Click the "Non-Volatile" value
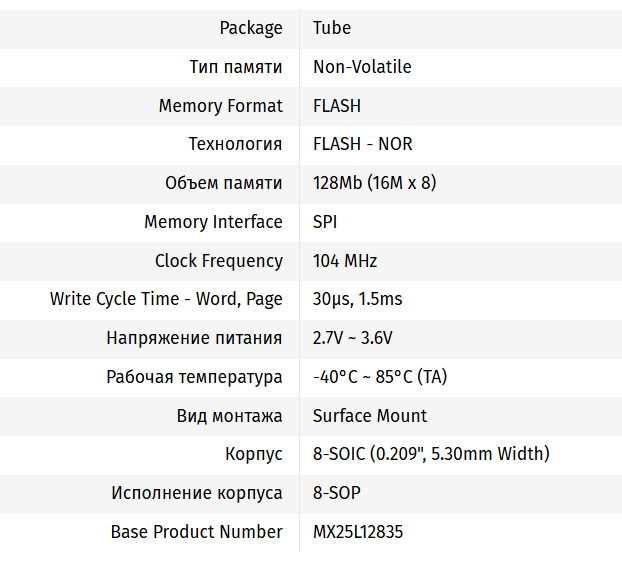Image resolution: width=622 pixels, height=566 pixels. (362, 67)
